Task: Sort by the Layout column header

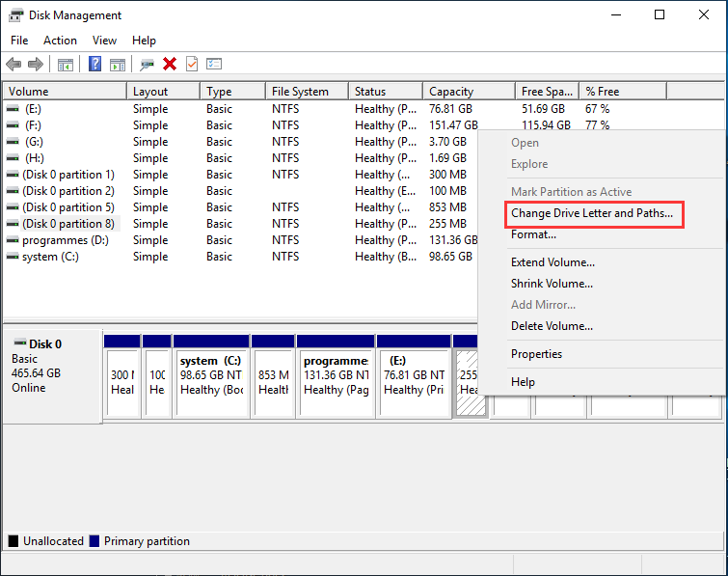Action: (x=163, y=91)
